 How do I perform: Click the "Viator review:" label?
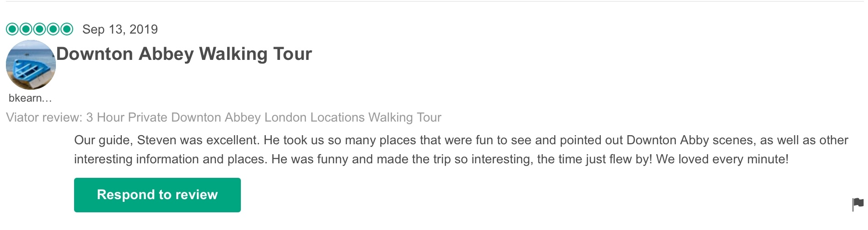(44, 117)
